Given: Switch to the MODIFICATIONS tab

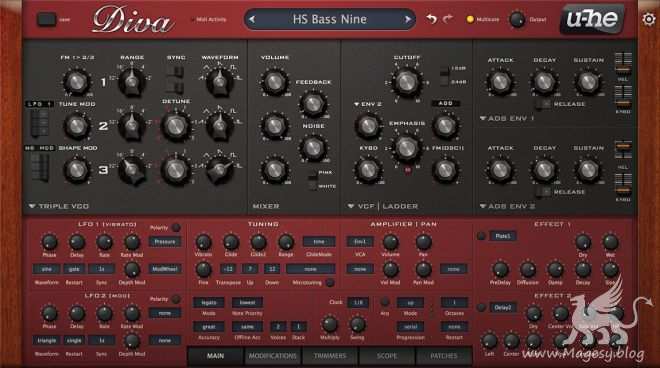Looking at the screenshot, I should [x=273, y=356].
